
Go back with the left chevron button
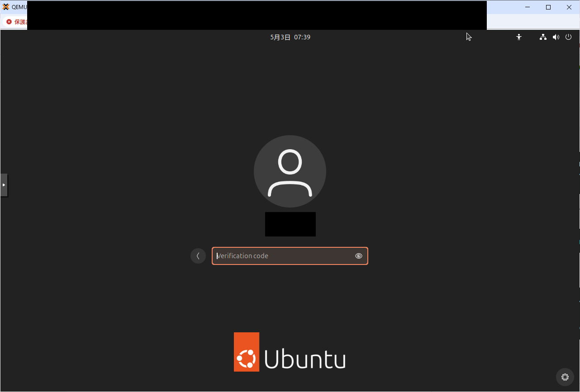198,256
